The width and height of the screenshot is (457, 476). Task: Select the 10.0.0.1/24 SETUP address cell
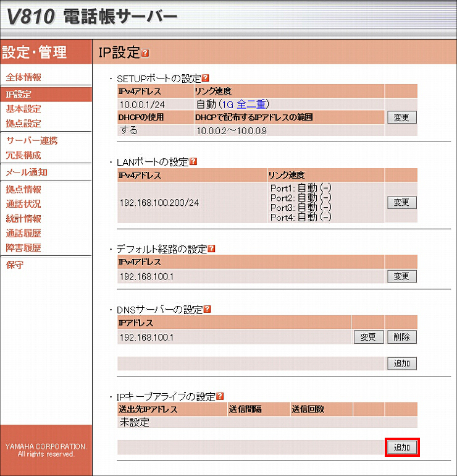[x=156, y=104]
